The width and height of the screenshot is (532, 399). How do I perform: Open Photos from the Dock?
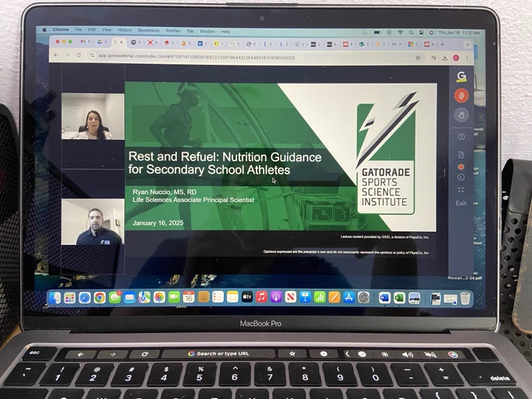[159, 297]
